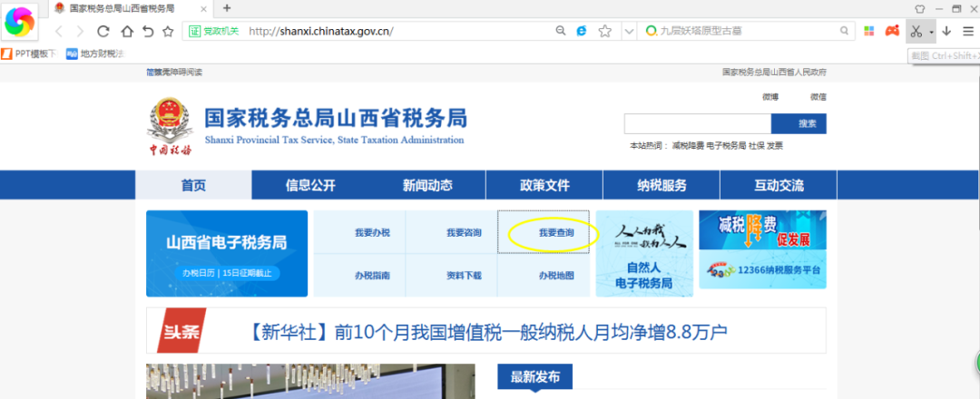This screenshot has height=399, width=980.
Task: Open the red game controller icon
Action: [x=892, y=31]
